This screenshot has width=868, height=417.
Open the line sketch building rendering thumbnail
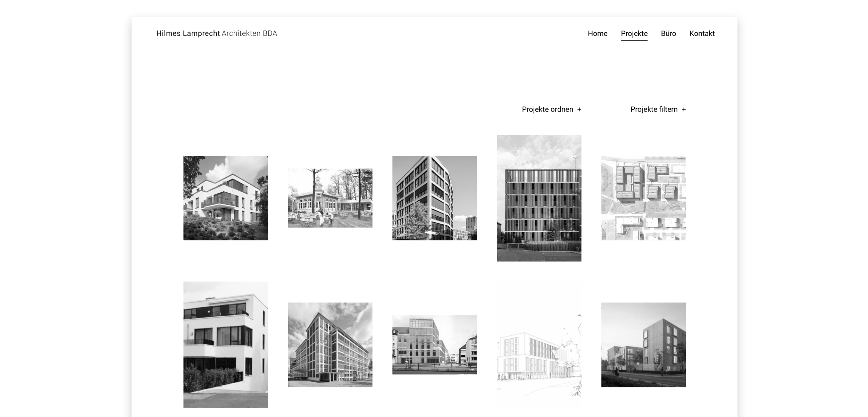539,345
